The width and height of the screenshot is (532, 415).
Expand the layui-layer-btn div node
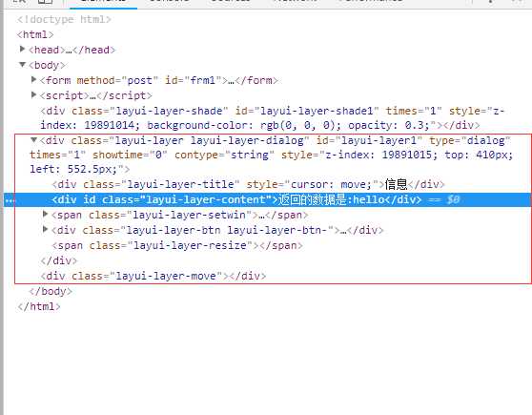pyautogui.click(x=45, y=229)
